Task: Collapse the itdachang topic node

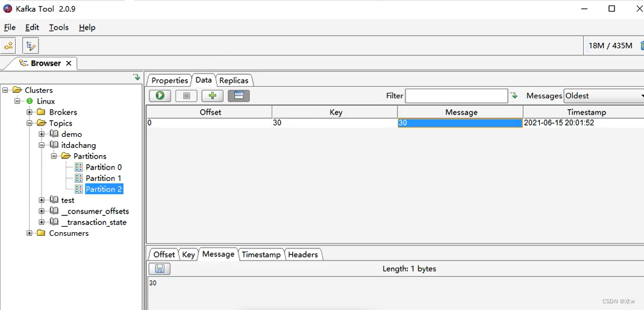Action: point(42,145)
